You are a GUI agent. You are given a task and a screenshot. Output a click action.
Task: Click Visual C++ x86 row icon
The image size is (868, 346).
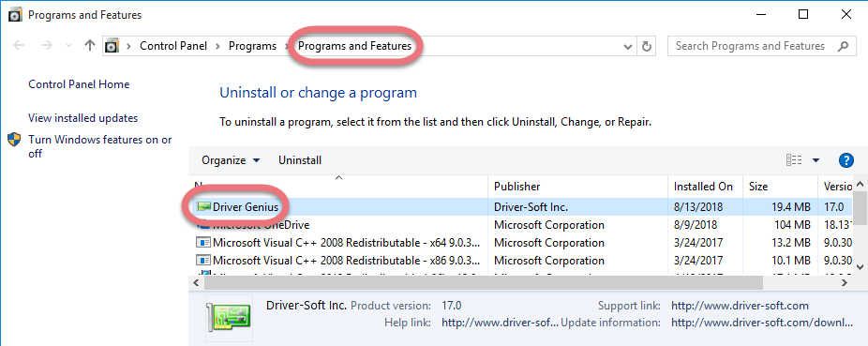pos(203,260)
